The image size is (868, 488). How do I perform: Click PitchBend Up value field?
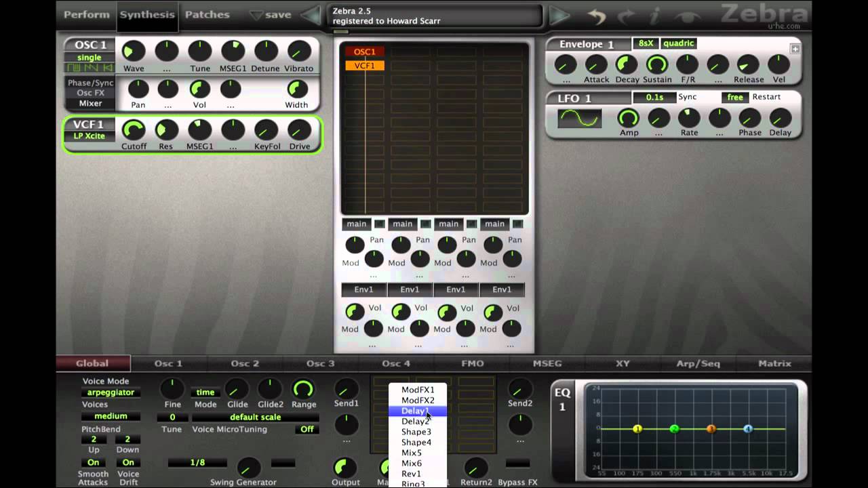(94, 439)
